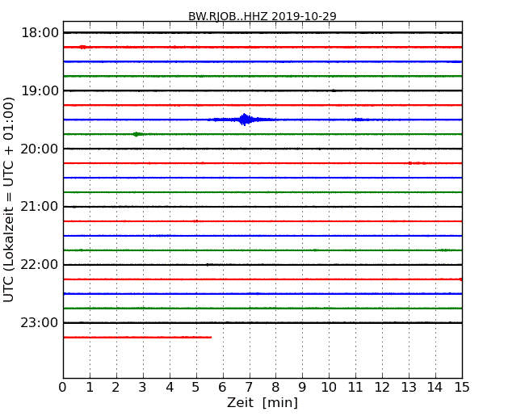Click the end of the short red 23:15 trace
This screenshot has width=525, height=420.
tap(210, 338)
